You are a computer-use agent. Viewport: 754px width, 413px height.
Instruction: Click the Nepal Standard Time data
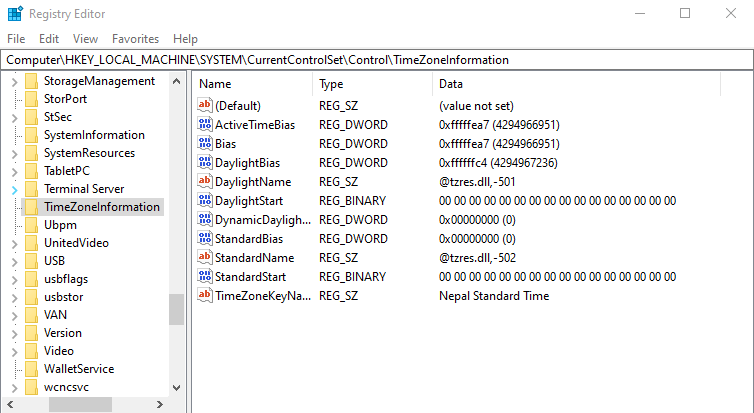tap(494, 296)
